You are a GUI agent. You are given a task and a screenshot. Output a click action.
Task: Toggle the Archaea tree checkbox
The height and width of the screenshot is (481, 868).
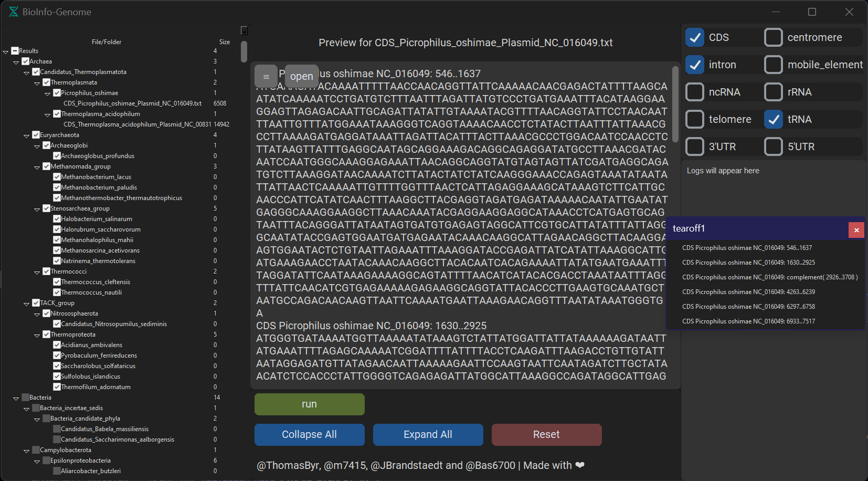25,61
